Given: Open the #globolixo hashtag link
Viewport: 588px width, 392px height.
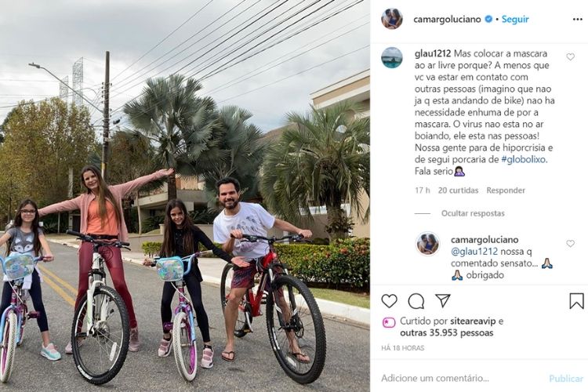Looking at the screenshot, I should [524, 159].
